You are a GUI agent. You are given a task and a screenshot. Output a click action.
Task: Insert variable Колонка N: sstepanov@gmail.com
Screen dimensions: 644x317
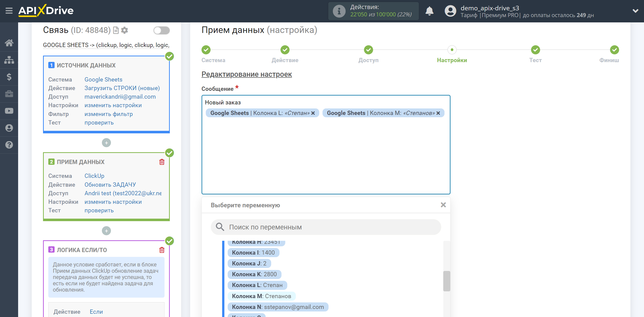(278, 307)
